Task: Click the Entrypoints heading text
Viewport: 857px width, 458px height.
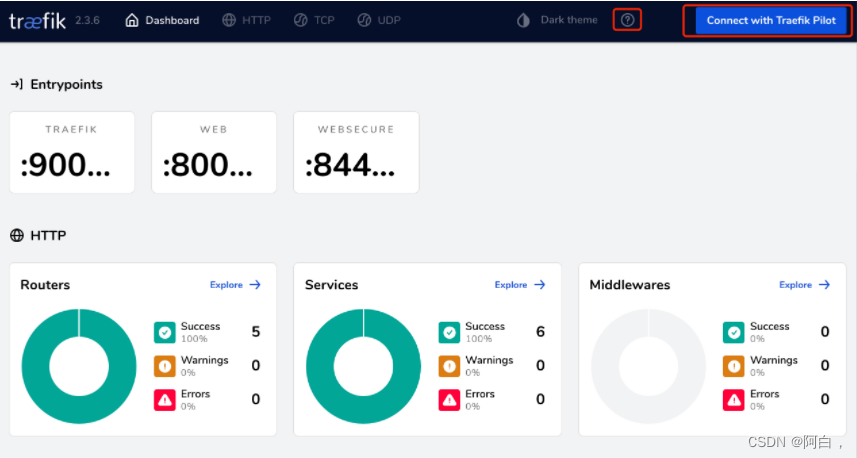Action: (66, 84)
